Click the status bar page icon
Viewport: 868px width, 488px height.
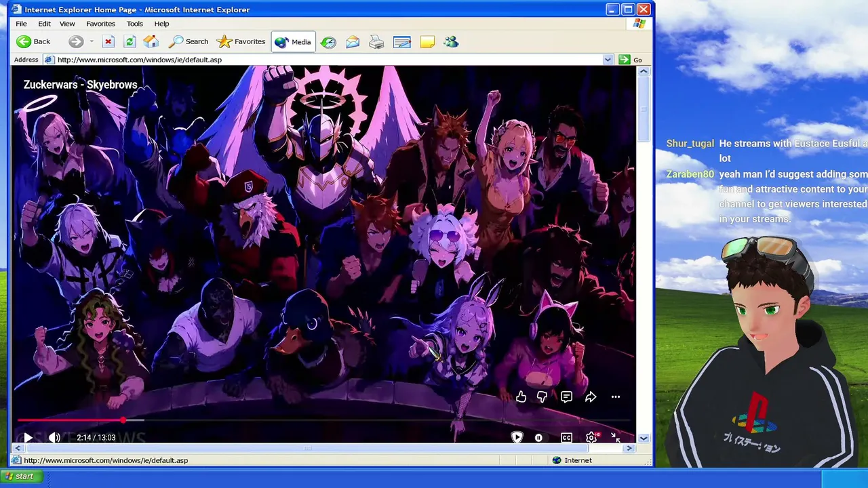click(16, 460)
